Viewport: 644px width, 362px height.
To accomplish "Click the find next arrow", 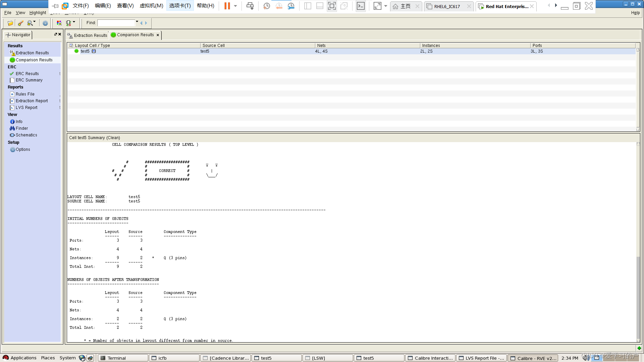I will (146, 23).
